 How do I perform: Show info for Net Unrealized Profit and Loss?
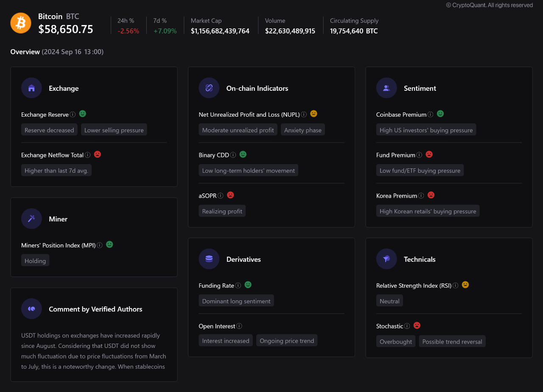pos(304,115)
